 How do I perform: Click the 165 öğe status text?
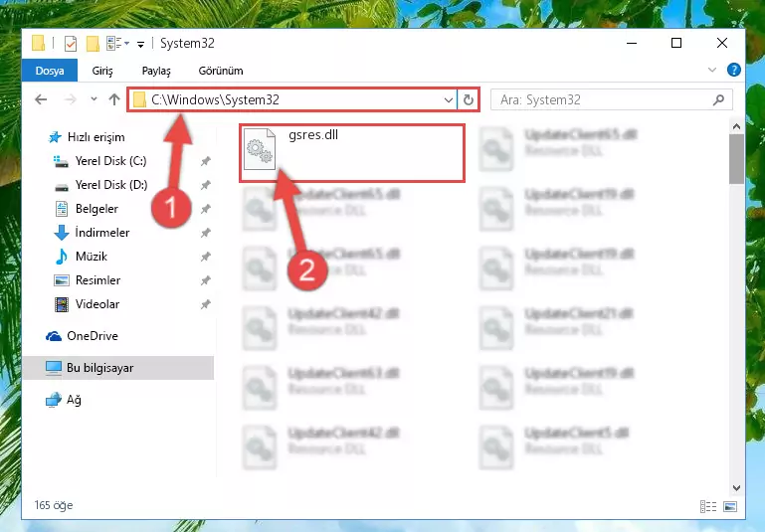pyautogui.click(x=53, y=505)
